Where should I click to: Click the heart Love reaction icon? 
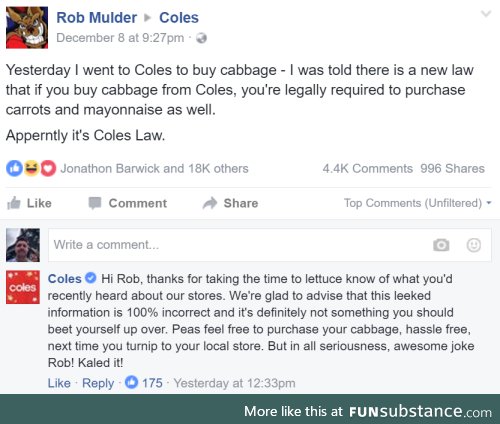click(x=48, y=168)
